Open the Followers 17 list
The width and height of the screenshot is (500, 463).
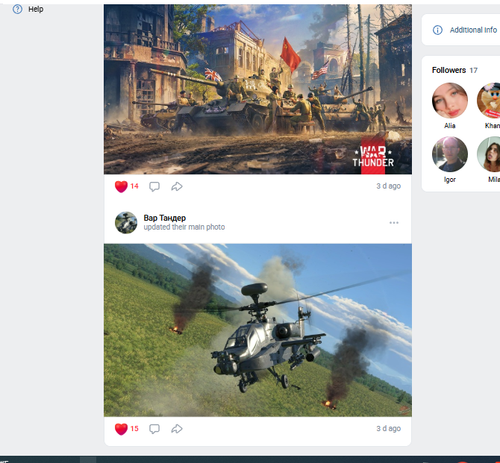tap(455, 70)
